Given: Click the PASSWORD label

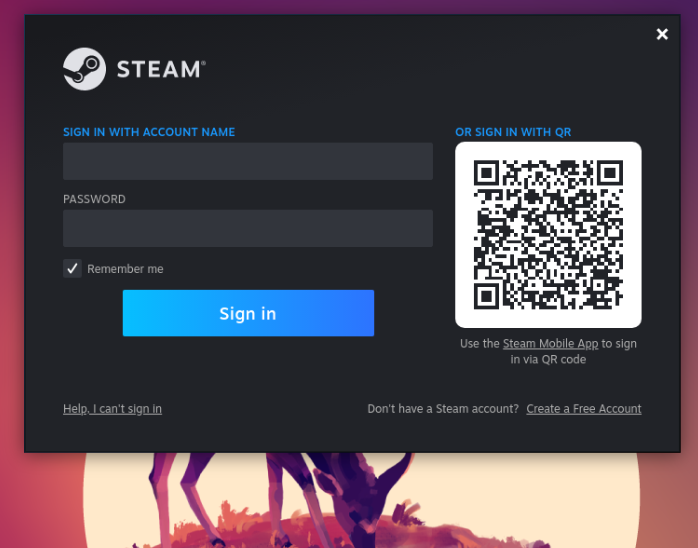Looking at the screenshot, I should [94, 199].
